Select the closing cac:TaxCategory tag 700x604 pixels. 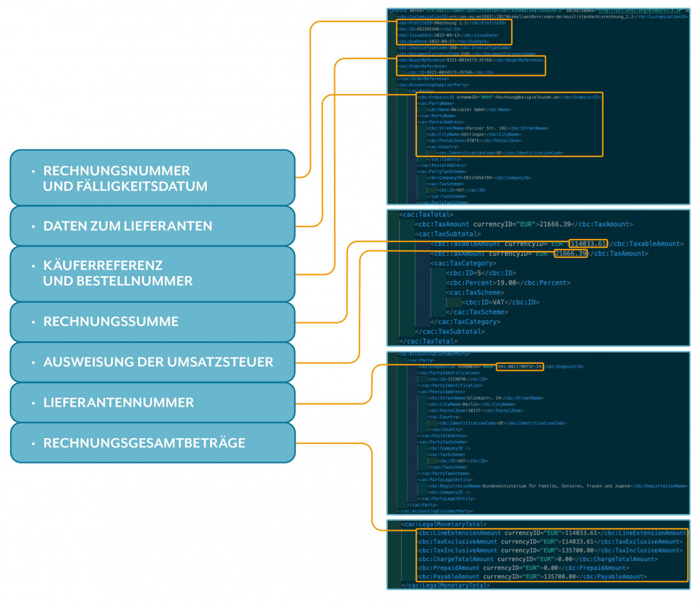[x=465, y=322]
